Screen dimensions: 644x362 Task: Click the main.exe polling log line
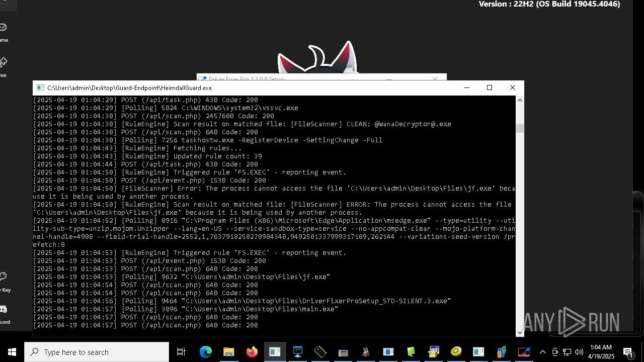[186, 309]
